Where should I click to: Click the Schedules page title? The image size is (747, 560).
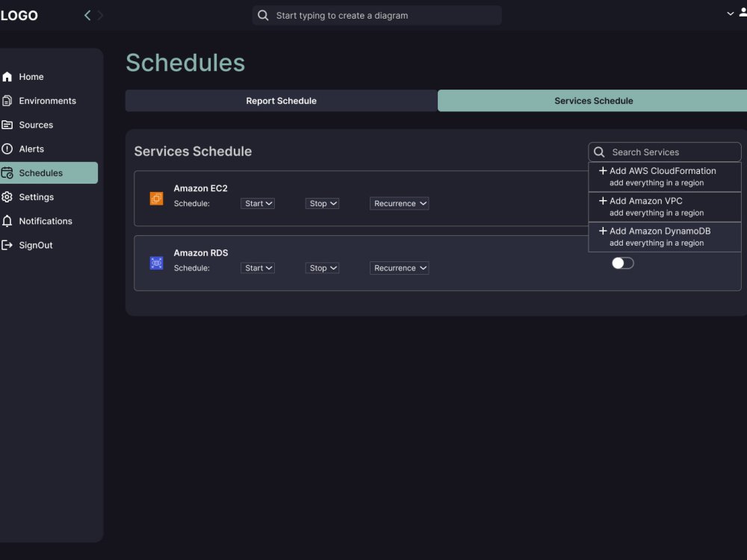185,63
